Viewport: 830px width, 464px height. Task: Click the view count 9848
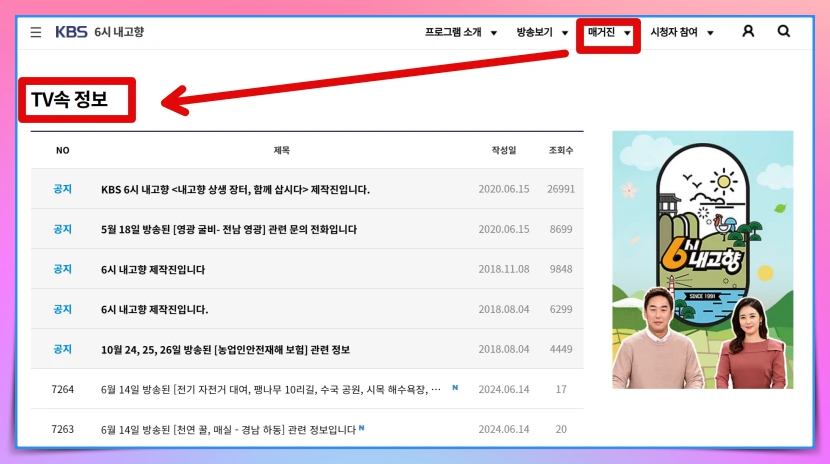[561, 269]
